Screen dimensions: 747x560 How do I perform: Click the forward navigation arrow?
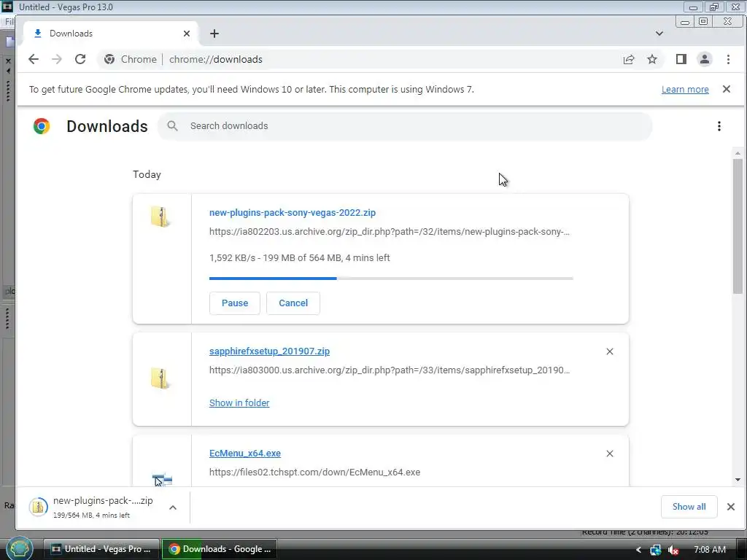[x=57, y=59]
